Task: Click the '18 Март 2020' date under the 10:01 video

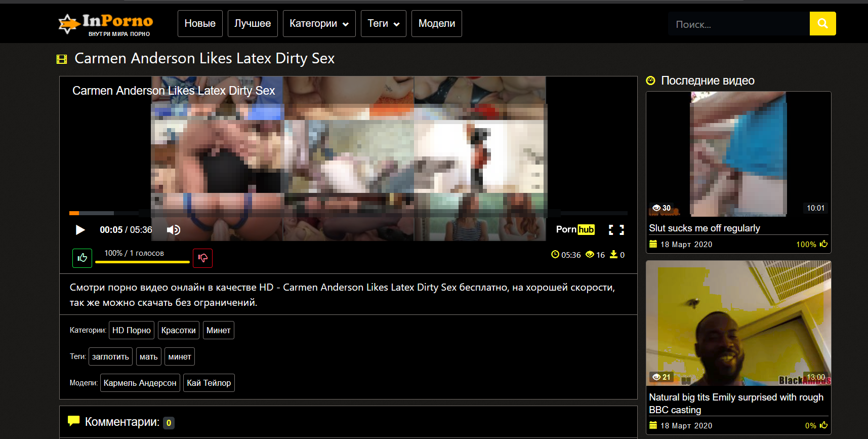Action: point(686,245)
